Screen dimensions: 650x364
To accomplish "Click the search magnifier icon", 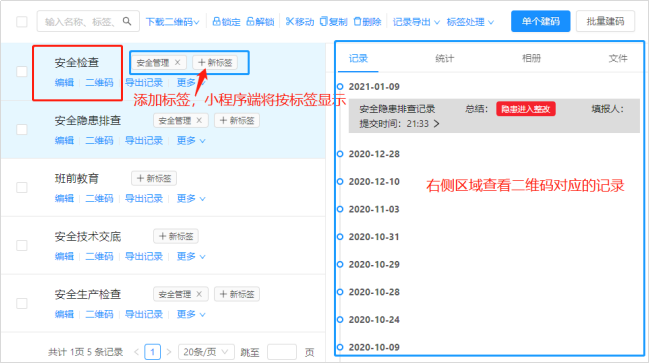I will coord(127,21).
